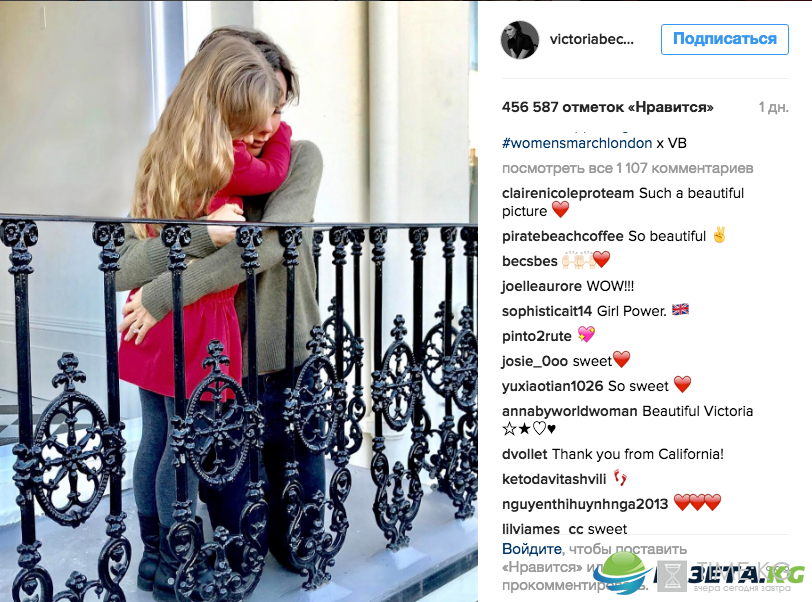
Task: Open piratebeachcoffee commenter profile
Action: [563, 236]
